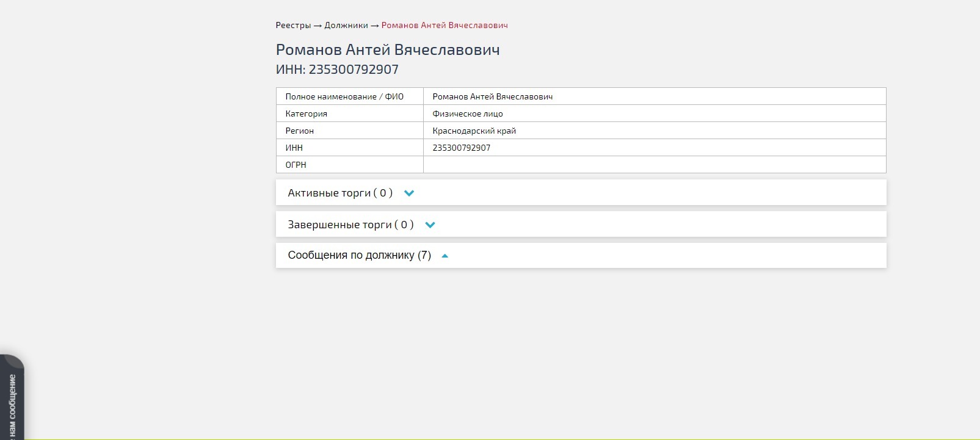Navigate to Должники breadcrumb link

point(346,26)
